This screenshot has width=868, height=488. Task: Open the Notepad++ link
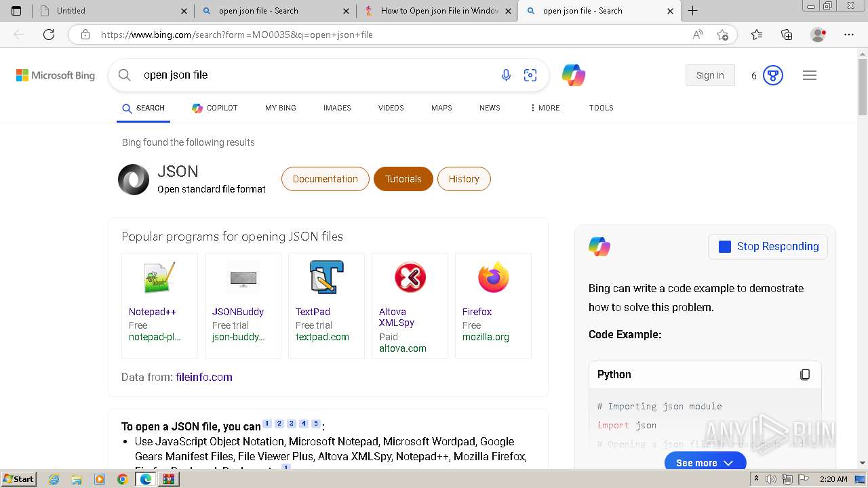(153, 312)
